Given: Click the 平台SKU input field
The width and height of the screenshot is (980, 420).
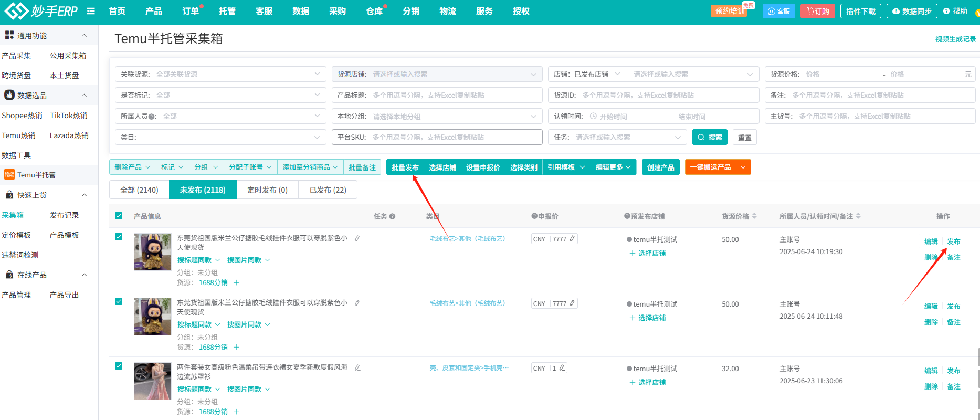Looking at the screenshot, I should coord(437,137).
